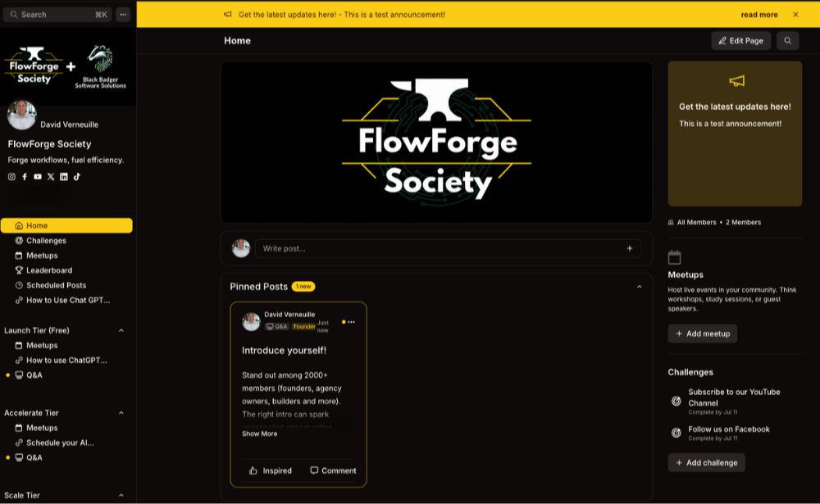The height and width of the screenshot is (504, 820).
Task: Dismiss the yellow announcement banner
Action: (795, 15)
